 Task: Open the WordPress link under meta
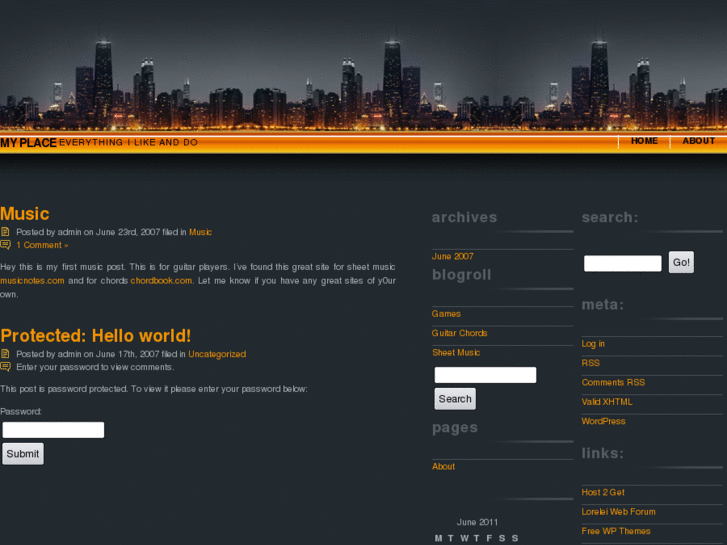[x=603, y=422]
